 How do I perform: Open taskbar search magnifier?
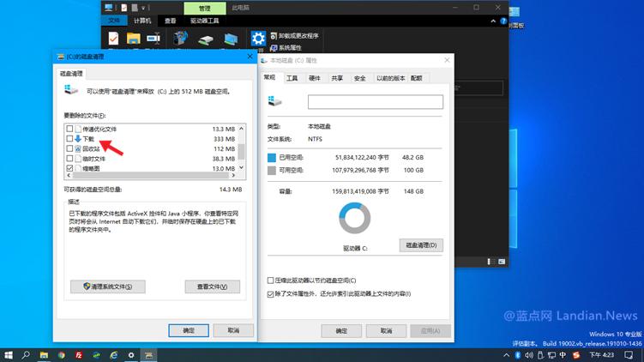[26, 355]
